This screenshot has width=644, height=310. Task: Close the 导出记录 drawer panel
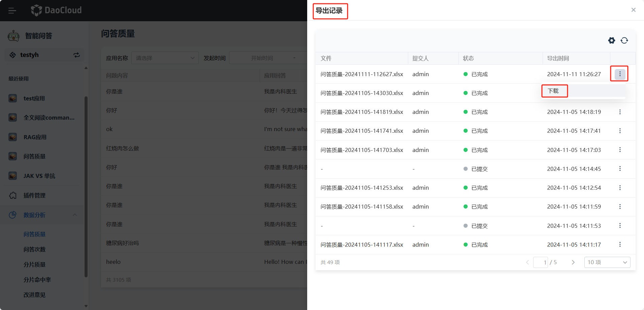point(633,10)
